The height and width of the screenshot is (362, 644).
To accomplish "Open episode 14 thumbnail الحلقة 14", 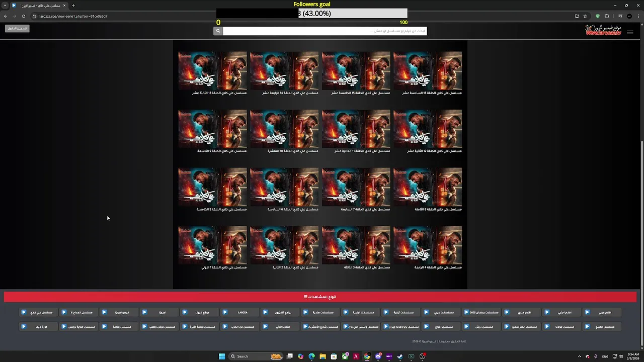I will click(284, 70).
